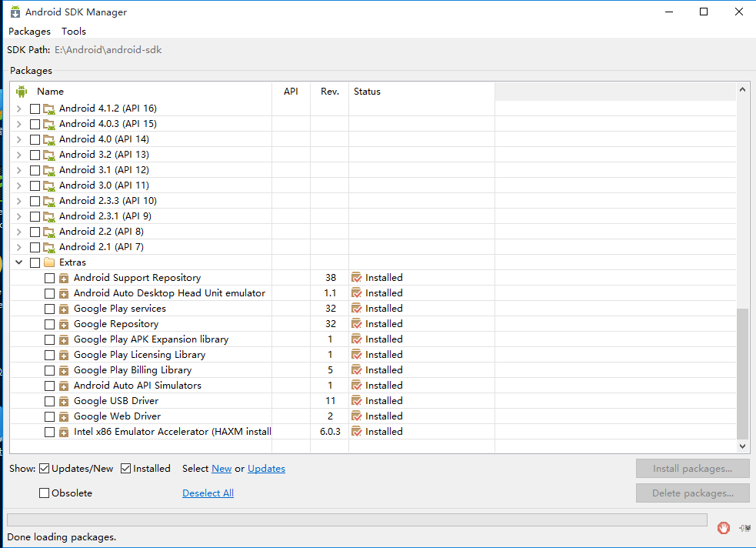Click the New selection link
The width and height of the screenshot is (756, 548).
click(x=221, y=469)
